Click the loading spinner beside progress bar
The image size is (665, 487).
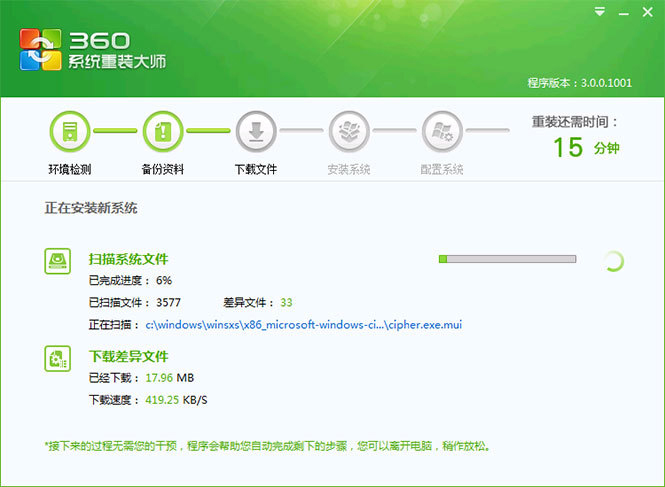point(613,261)
